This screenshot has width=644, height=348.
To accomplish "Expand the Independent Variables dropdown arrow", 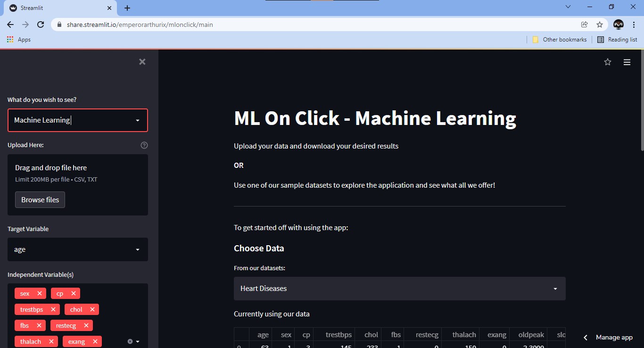I will pyautogui.click(x=138, y=341).
